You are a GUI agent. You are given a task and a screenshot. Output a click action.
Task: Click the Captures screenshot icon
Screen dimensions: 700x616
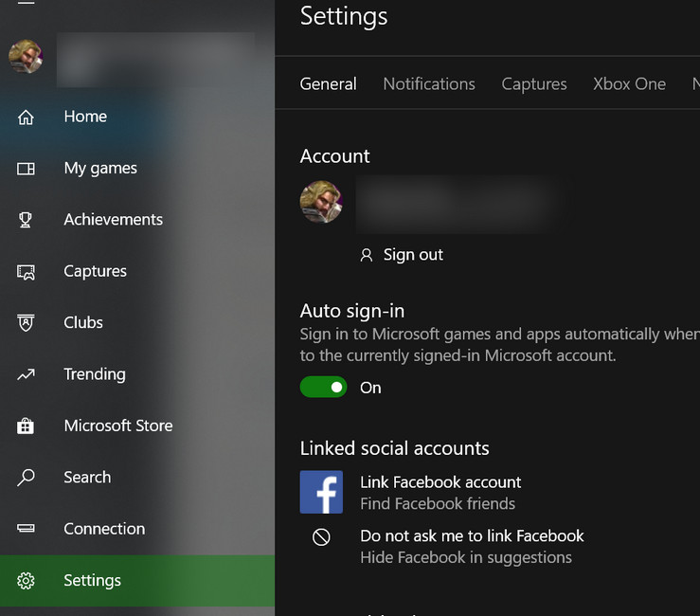click(x=26, y=272)
